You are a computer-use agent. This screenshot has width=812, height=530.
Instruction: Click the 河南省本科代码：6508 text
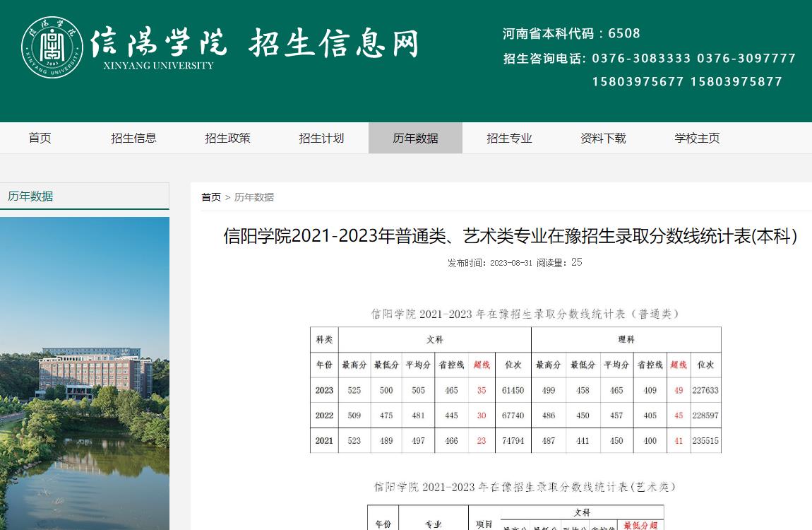tap(571, 34)
